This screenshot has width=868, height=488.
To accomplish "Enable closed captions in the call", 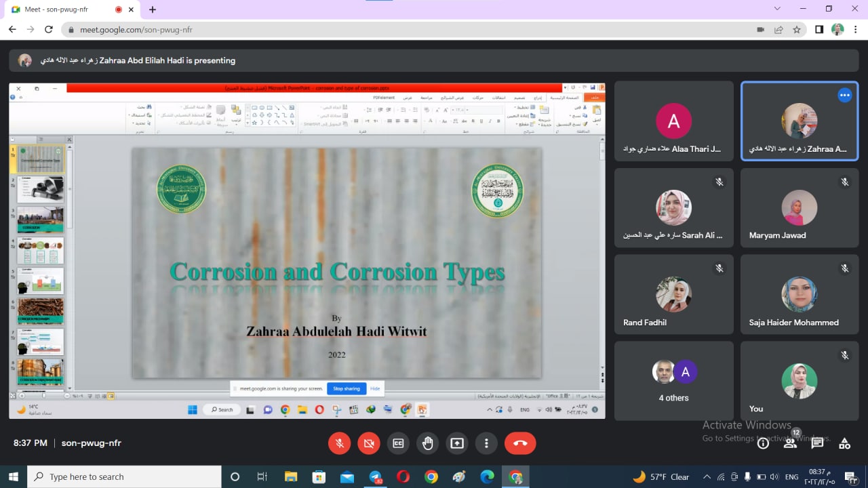I will tap(398, 443).
